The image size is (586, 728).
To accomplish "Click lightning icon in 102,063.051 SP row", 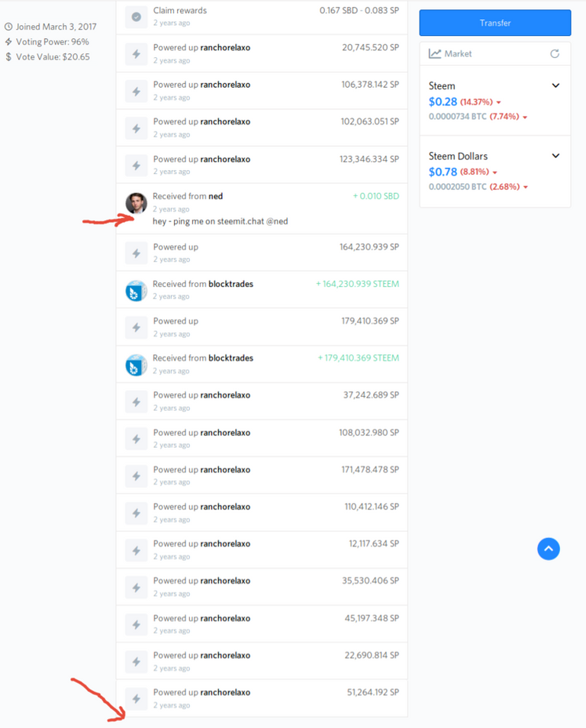I will click(x=136, y=129).
